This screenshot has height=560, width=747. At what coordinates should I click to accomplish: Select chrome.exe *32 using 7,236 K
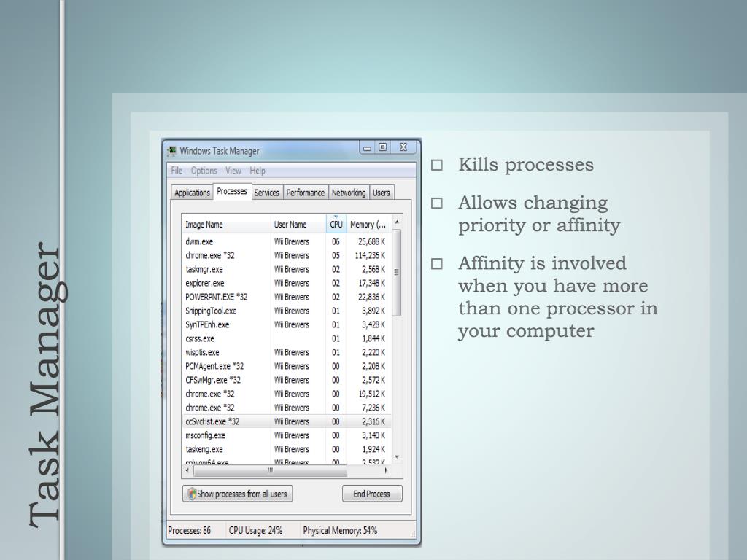(286, 408)
